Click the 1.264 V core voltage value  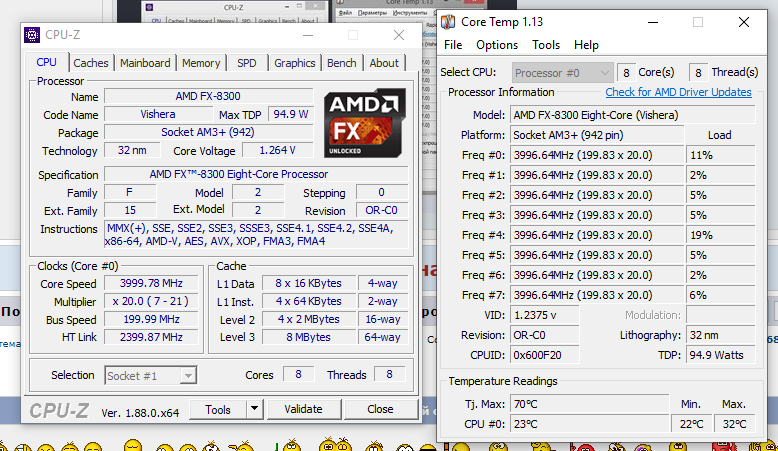click(277, 150)
